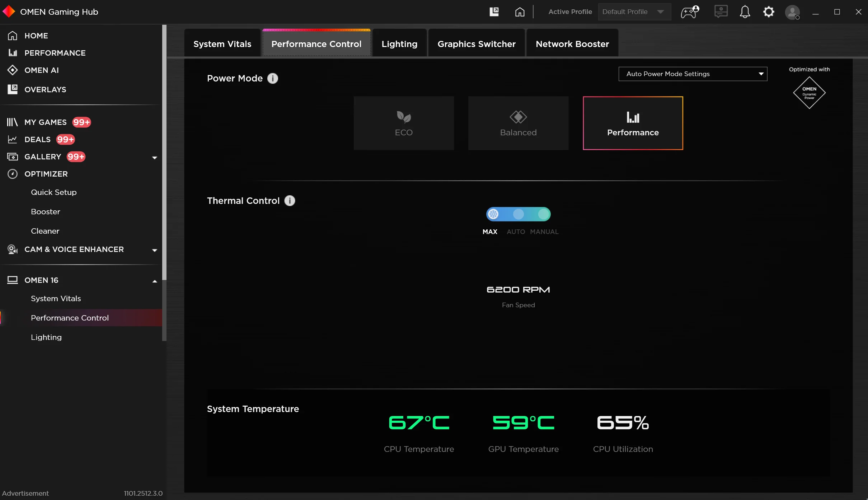
Task: Switch to the Graphics Switcher tab
Action: coord(476,44)
